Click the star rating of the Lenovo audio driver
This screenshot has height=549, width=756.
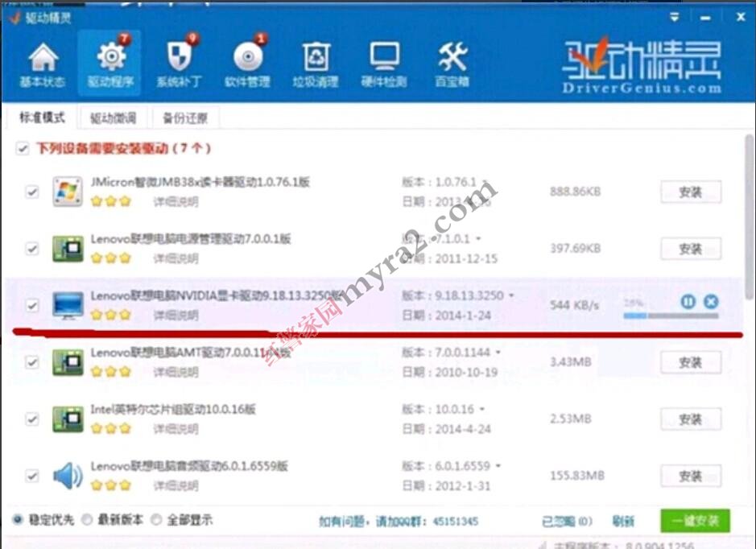(x=111, y=485)
